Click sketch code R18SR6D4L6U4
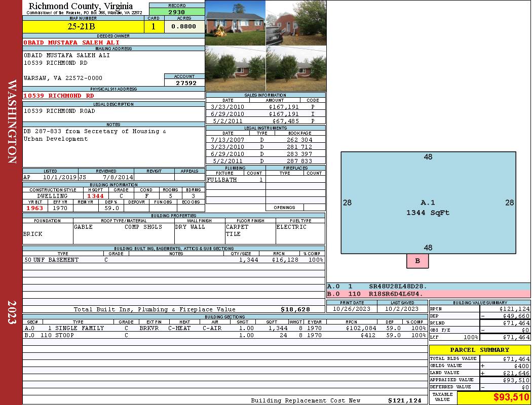Screen dimensions: 532x405 click(396, 294)
